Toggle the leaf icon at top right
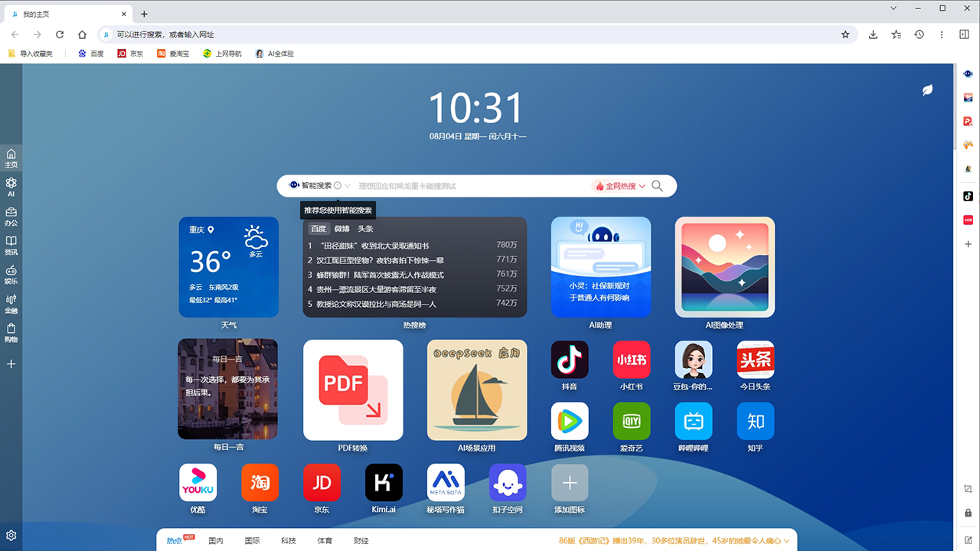The image size is (980, 551). coord(927,90)
